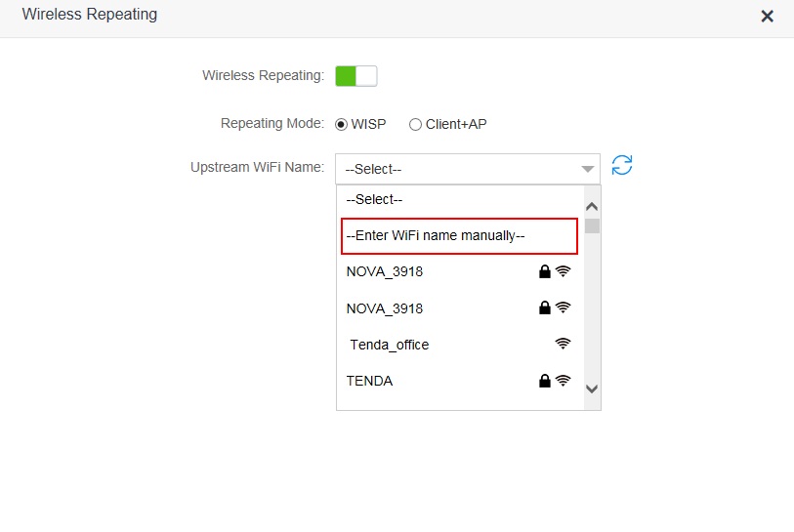The width and height of the screenshot is (794, 532).
Task: Click the scrollbar thumb in the WiFi list
Action: [592, 225]
